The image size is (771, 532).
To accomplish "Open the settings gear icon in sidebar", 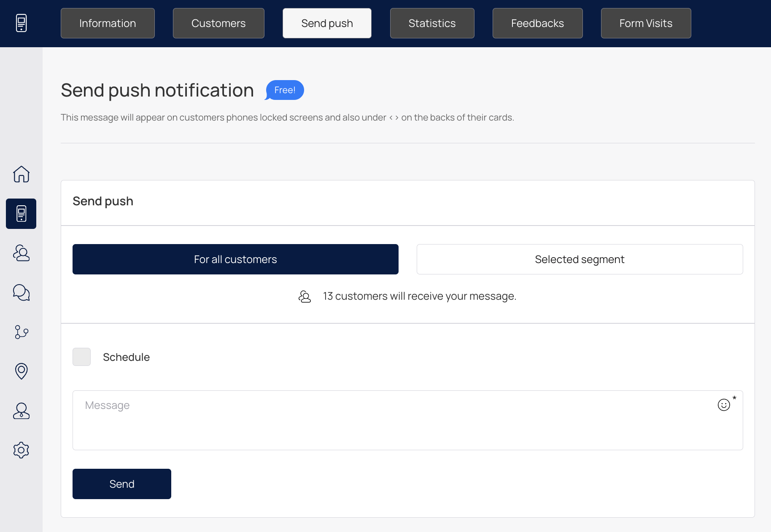I will click(x=21, y=450).
